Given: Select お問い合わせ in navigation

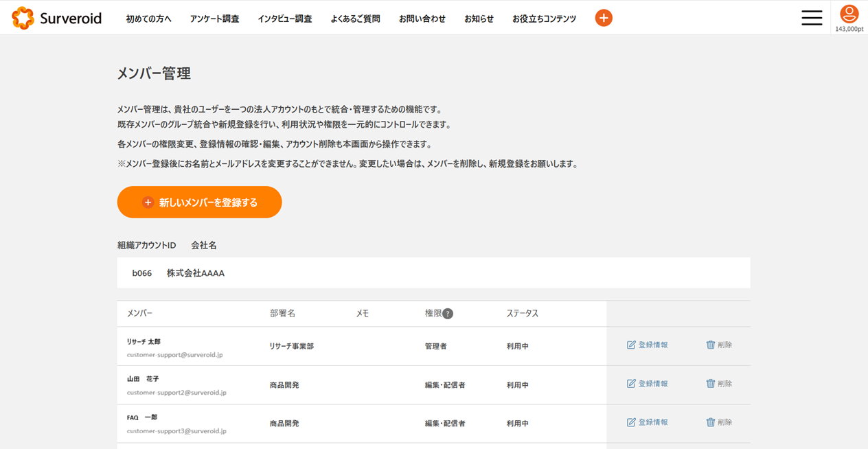Looking at the screenshot, I should (422, 19).
